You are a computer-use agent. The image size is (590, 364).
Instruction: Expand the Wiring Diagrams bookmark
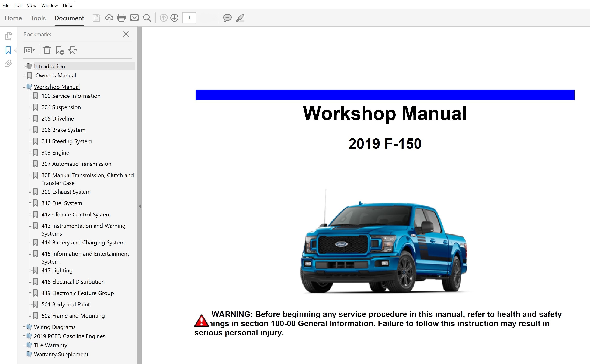(24, 327)
